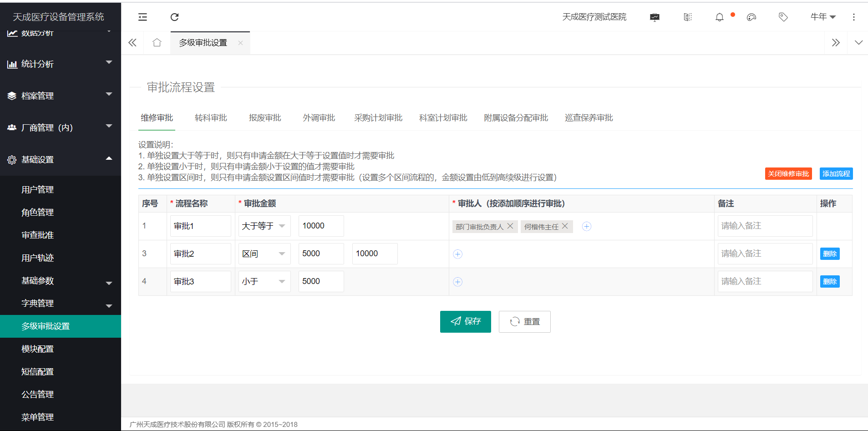The image size is (868, 431).
Task: Open 用户轨迹 in the sidebar
Action: pos(61,258)
